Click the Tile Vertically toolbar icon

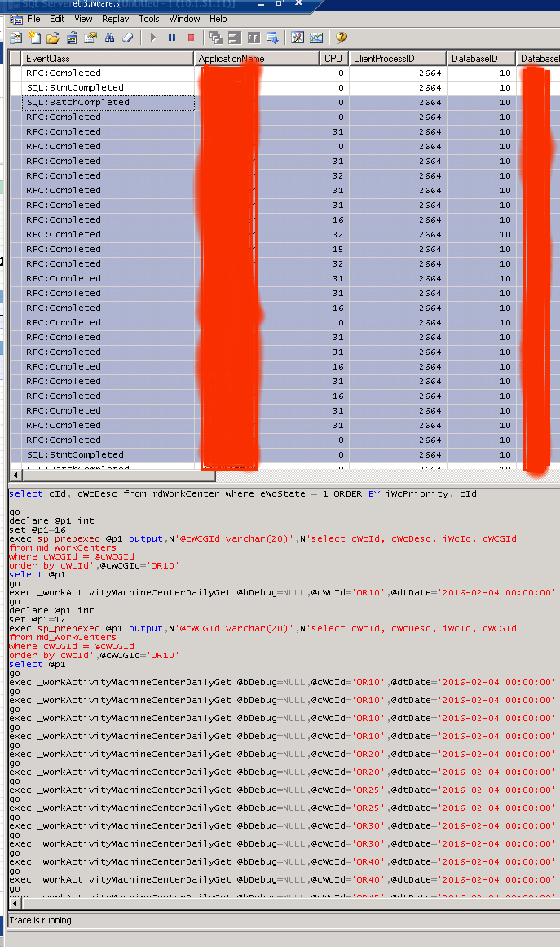click(254, 38)
